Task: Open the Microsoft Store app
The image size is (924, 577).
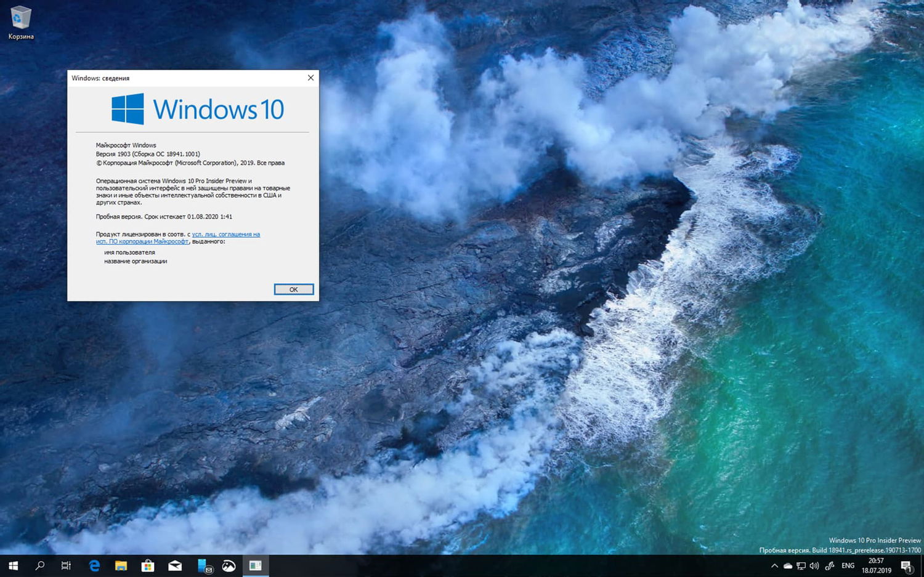Action: pyautogui.click(x=148, y=565)
